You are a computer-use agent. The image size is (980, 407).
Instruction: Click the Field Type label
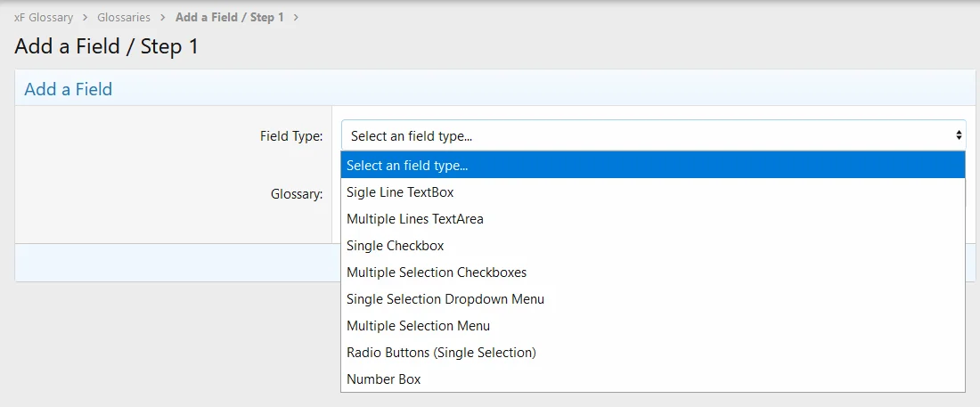pos(290,136)
